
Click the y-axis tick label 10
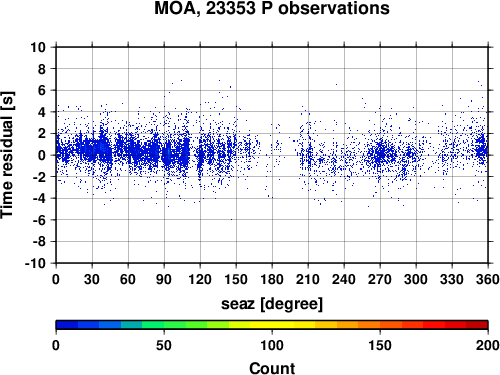(x=38, y=47)
